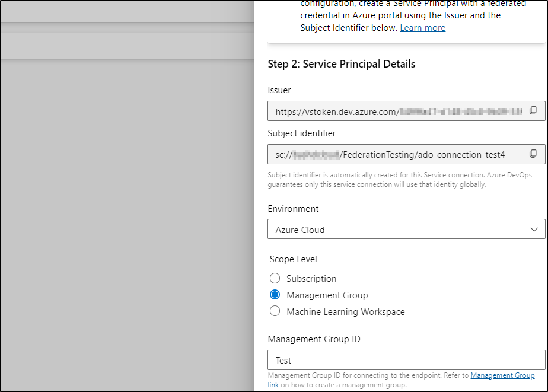
Task: Pick the Machine Learning Workspace scope option
Action: (275, 311)
